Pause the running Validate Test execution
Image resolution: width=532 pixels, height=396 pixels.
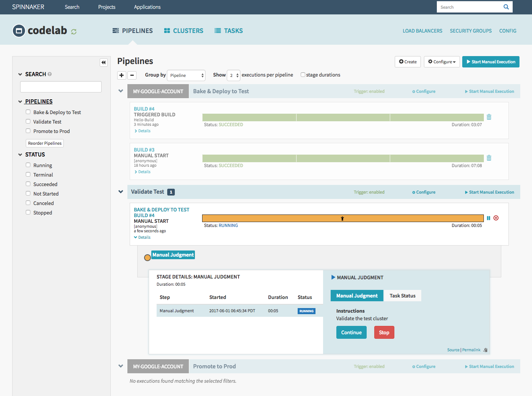[x=488, y=218]
